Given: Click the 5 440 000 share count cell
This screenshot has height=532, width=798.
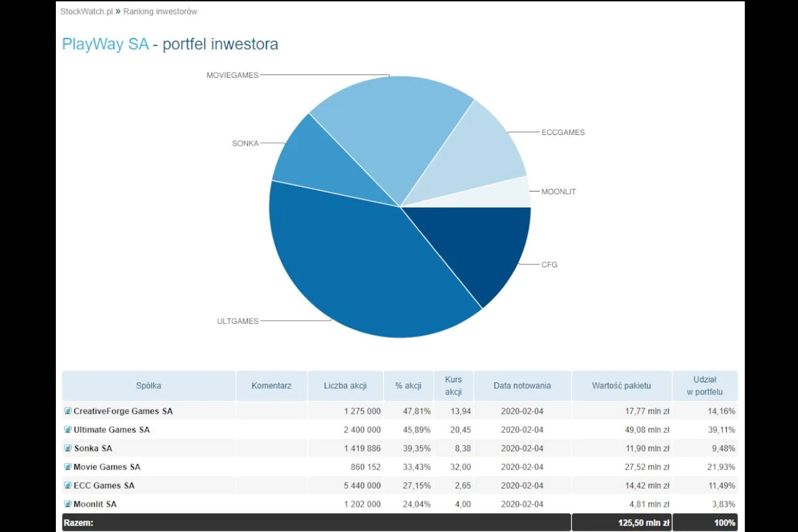Looking at the screenshot, I should tap(345, 485).
